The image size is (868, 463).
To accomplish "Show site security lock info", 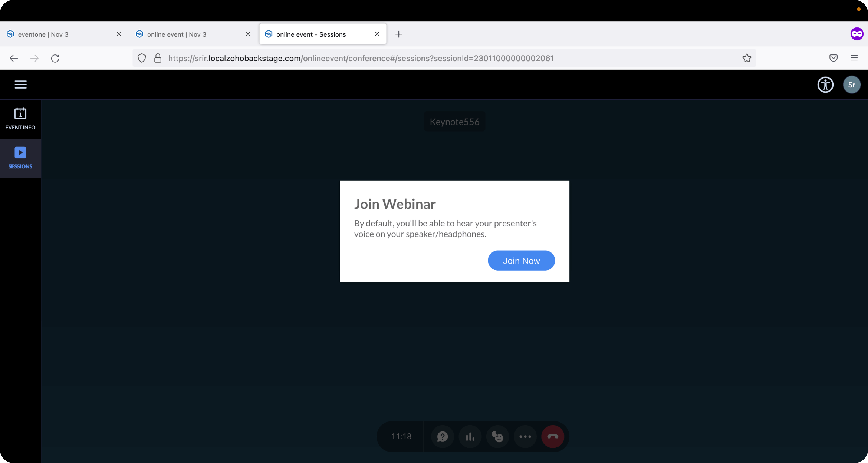I will pos(158,58).
